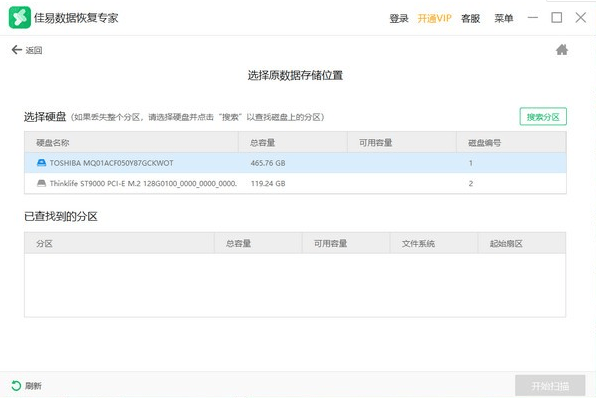
Task: Minimize the application window
Action: coord(533,17)
